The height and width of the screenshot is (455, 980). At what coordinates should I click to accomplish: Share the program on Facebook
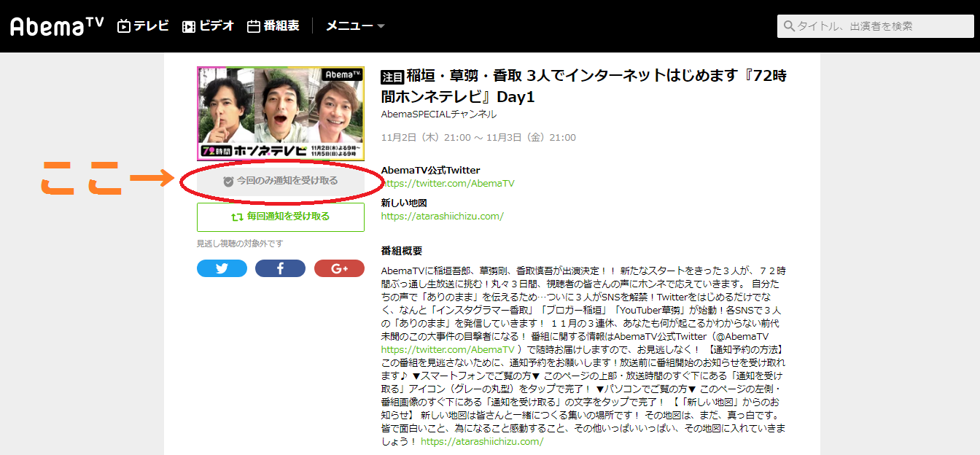click(x=280, y=268)
